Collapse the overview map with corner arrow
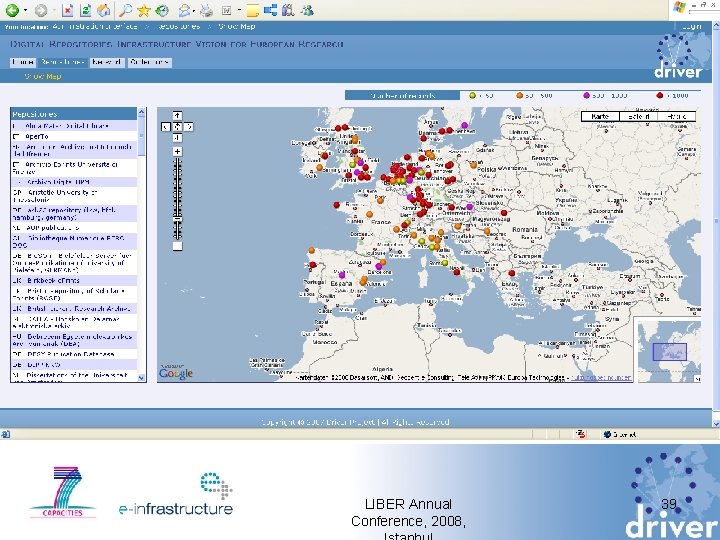Viewport: 720px width, 540px height. point(697,379)
